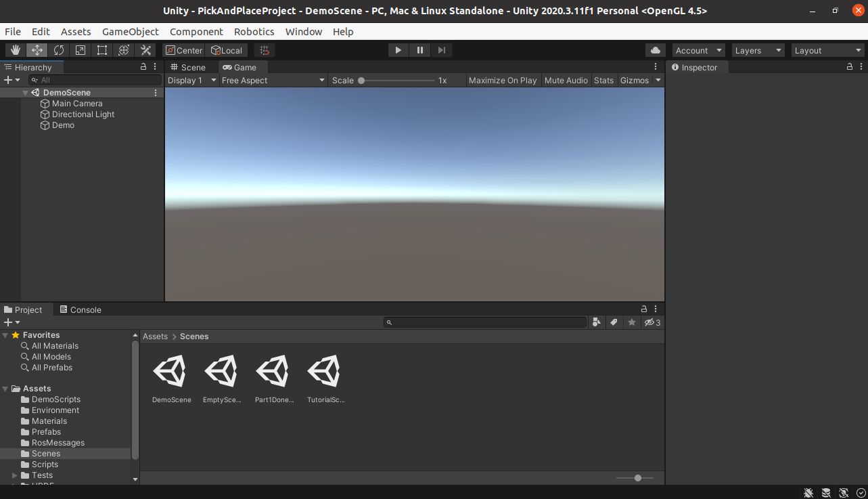This screenshot has width=868, height=499.
Task: Open the PartDone scene thumbnail
Action: coord(273,371)
